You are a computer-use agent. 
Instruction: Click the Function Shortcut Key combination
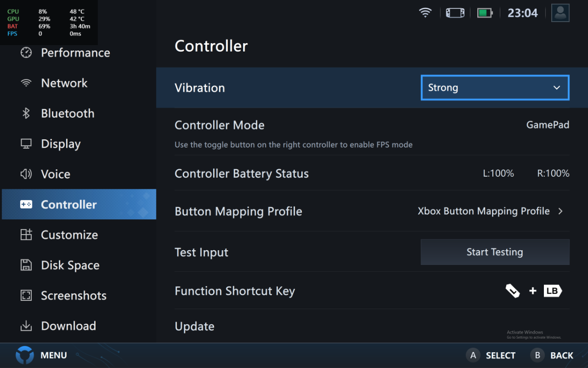click(x=533, y=291)
